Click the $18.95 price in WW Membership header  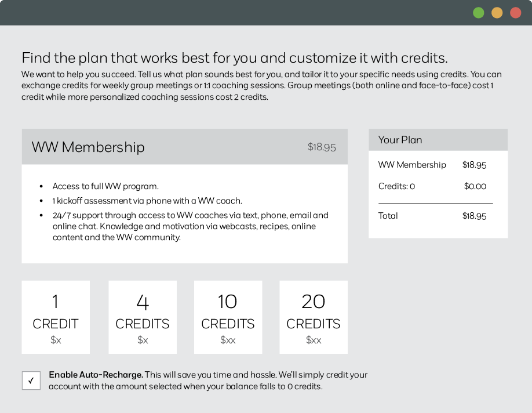coord(322,147)
